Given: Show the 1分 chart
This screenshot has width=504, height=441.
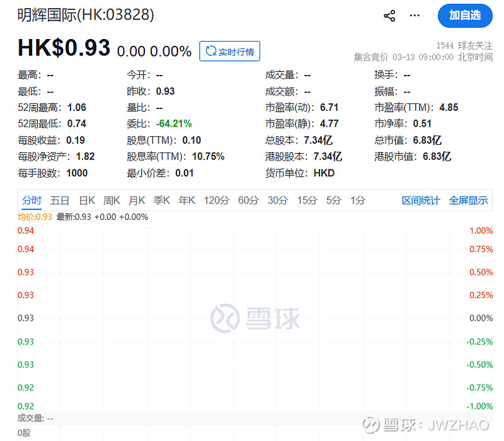Looking at the screenshot, I should click(x=357, y=200).
